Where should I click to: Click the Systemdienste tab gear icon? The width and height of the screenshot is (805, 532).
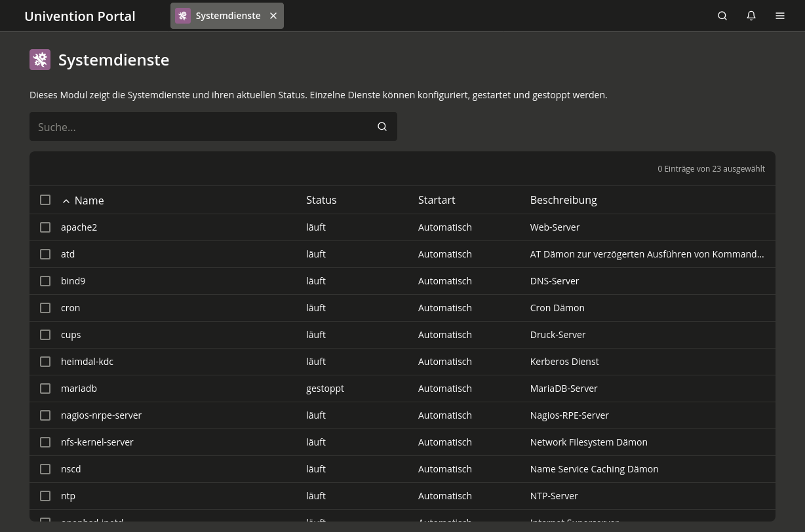click(x=183, y=16)
